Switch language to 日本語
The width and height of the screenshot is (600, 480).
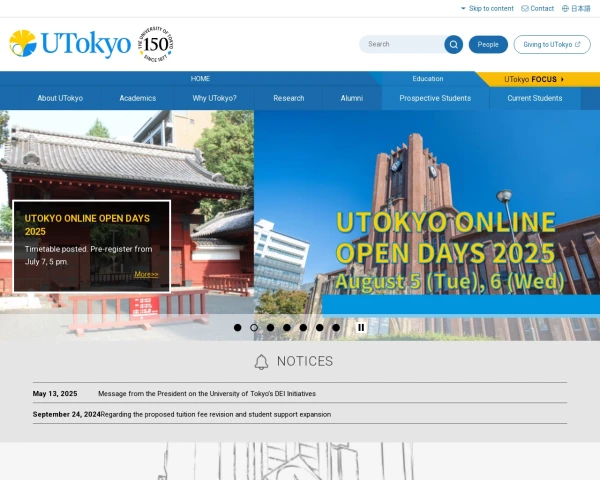click(581, 8)
